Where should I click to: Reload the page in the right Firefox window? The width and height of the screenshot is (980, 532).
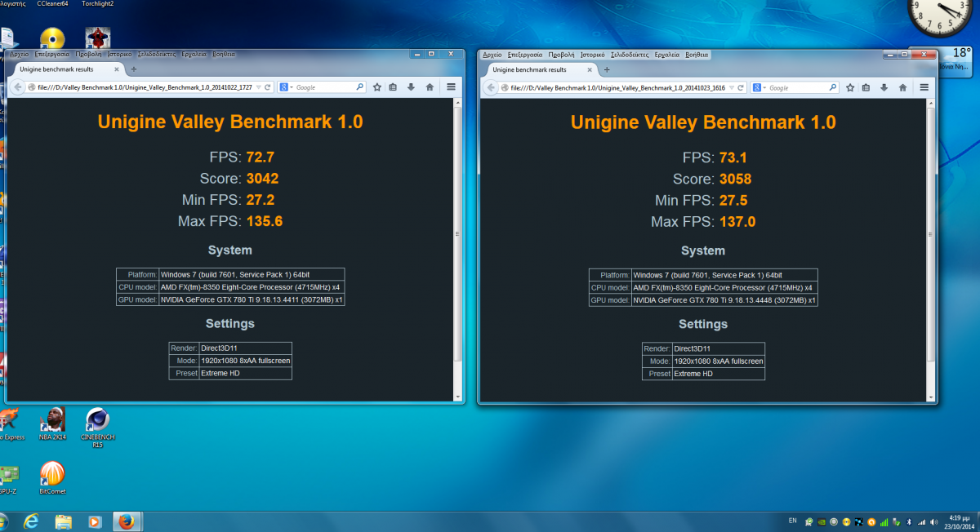coord(741,87)
